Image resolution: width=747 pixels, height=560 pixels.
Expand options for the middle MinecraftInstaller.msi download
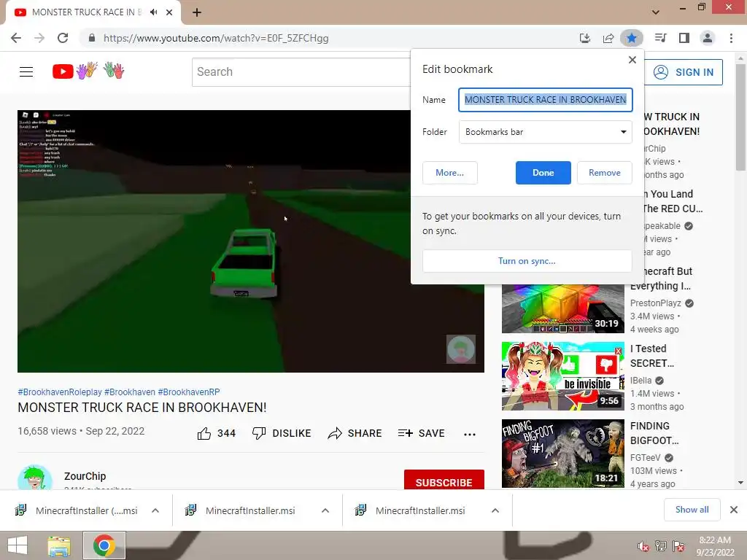[x=325, y=510]
